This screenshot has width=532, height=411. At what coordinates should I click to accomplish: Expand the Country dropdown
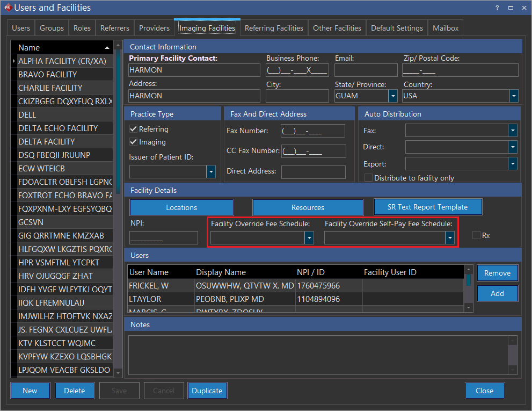(514, 96)
